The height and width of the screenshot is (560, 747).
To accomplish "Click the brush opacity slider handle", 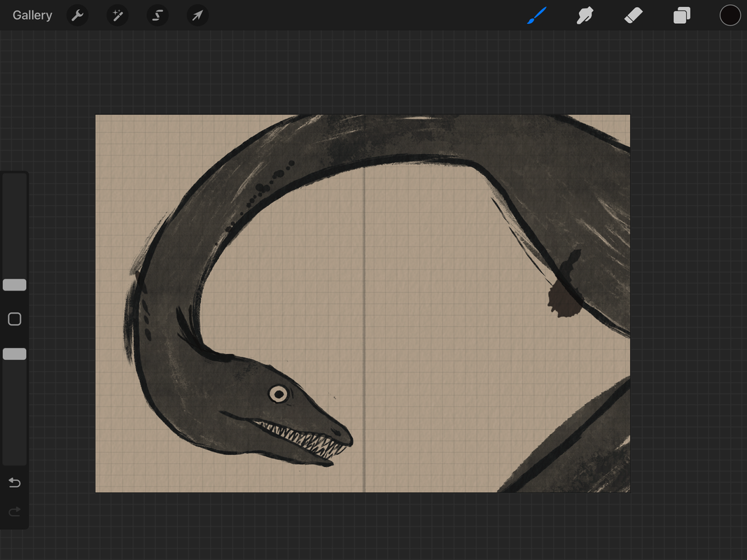I will pos(15,353).
